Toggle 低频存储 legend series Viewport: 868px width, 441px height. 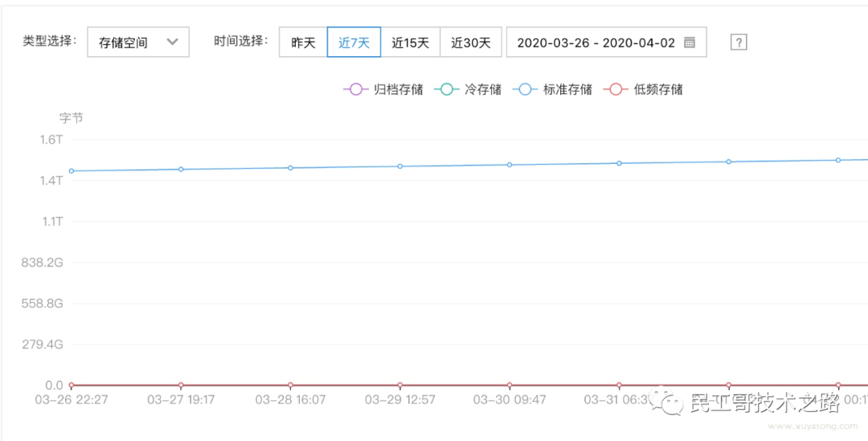tap(642, 89)
